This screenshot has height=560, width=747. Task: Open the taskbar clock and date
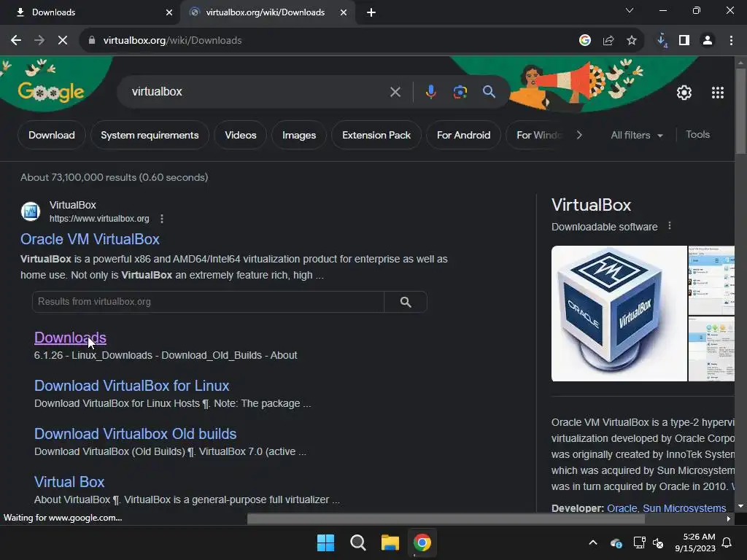click(x=695, y=542)
